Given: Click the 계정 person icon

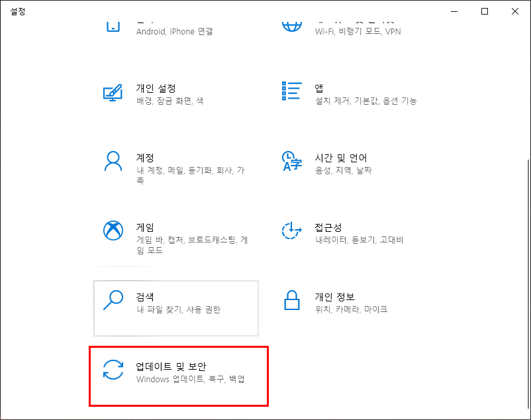Looking at the screenshot, I should tap(113, 161).
